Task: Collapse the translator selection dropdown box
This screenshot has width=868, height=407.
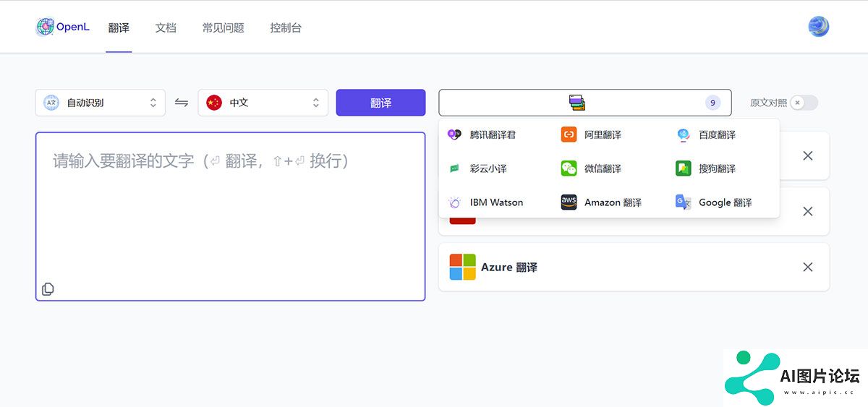Action: coord(585,103)
